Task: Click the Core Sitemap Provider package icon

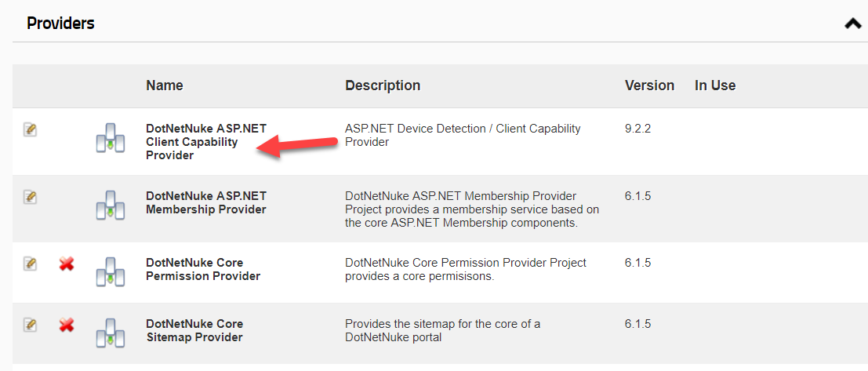Action: coord(110,333)
